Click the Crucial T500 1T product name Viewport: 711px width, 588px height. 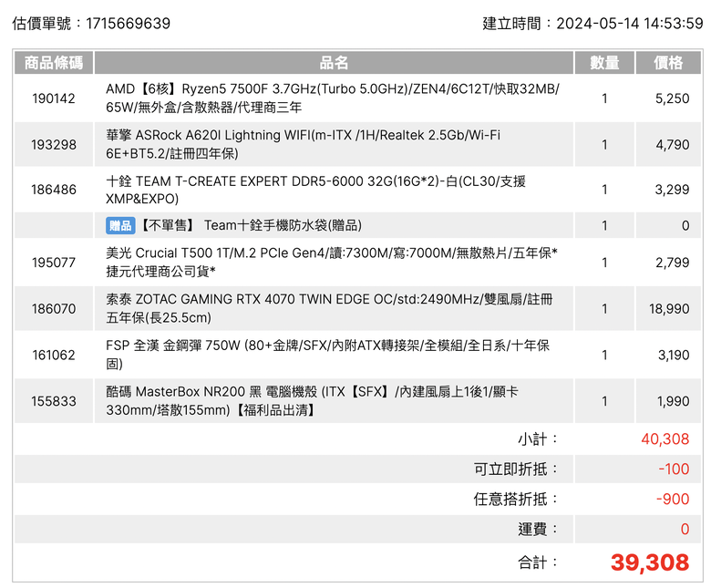point(332,262)
